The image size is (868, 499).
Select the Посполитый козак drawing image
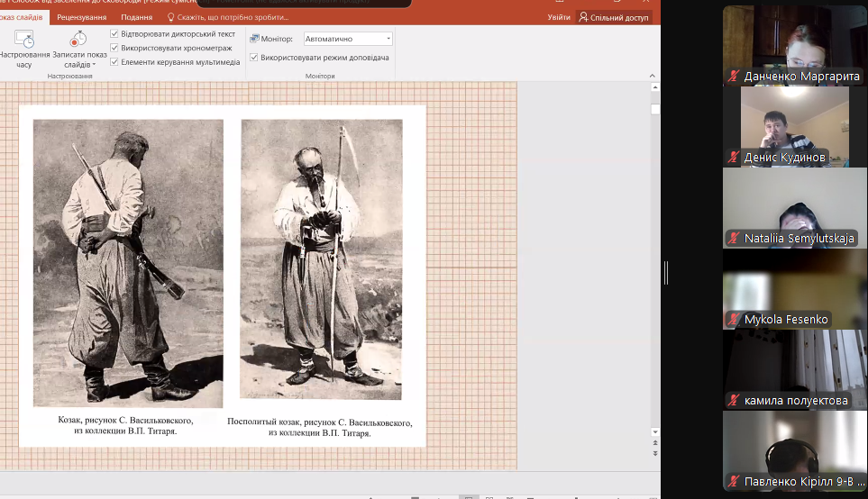(x=322, y=259)
